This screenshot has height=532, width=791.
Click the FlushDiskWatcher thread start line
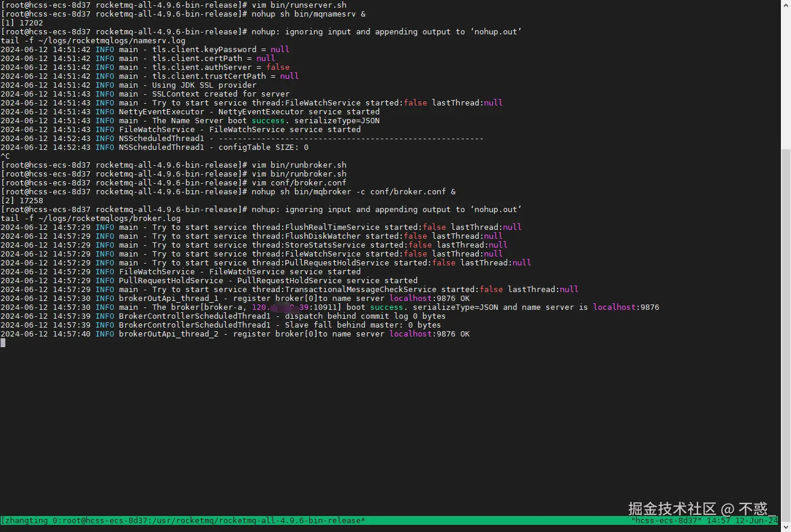(252, 236)
